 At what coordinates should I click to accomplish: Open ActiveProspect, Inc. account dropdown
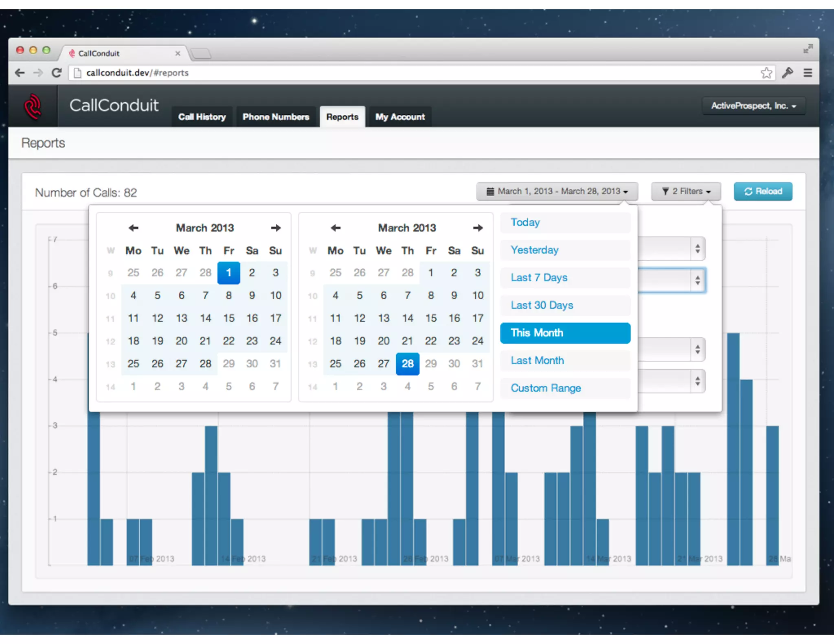point(753,106)
